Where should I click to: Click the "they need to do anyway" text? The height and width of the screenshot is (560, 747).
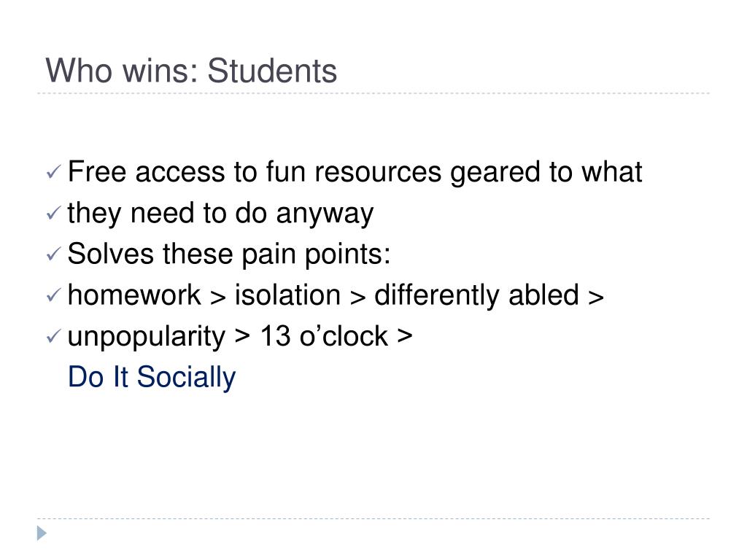(220, 212)
